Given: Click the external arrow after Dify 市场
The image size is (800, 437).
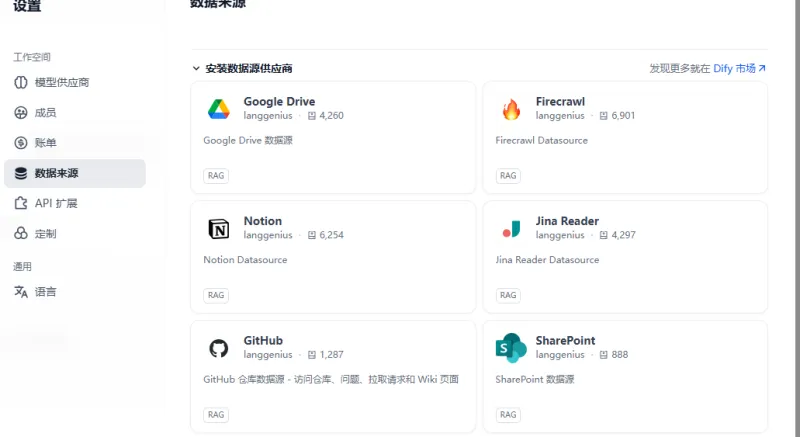Looking at the screenshot, I should tap(762, 68).
